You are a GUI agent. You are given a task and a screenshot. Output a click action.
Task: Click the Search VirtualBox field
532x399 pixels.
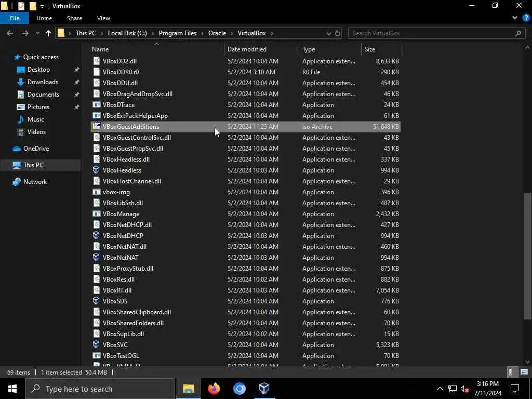436,33
